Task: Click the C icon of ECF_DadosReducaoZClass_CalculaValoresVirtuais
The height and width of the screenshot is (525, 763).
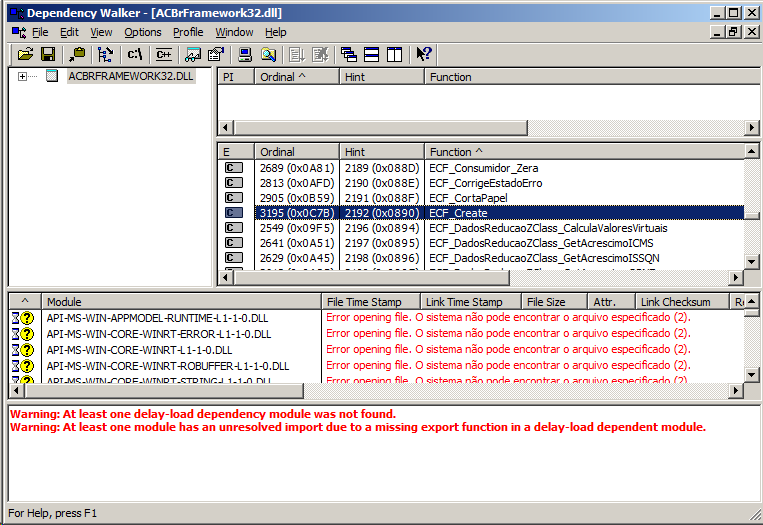Action: [x=234, y=228]
